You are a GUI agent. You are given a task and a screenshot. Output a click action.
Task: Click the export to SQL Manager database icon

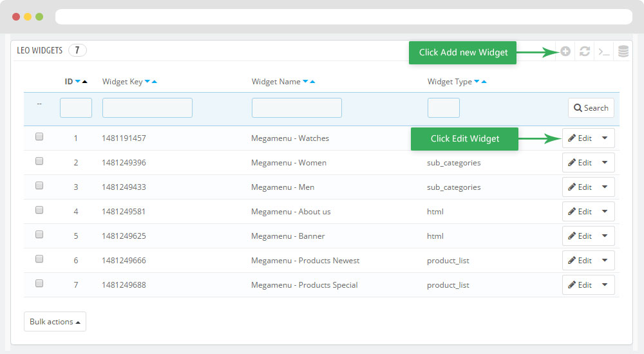(x=623, y=51)
